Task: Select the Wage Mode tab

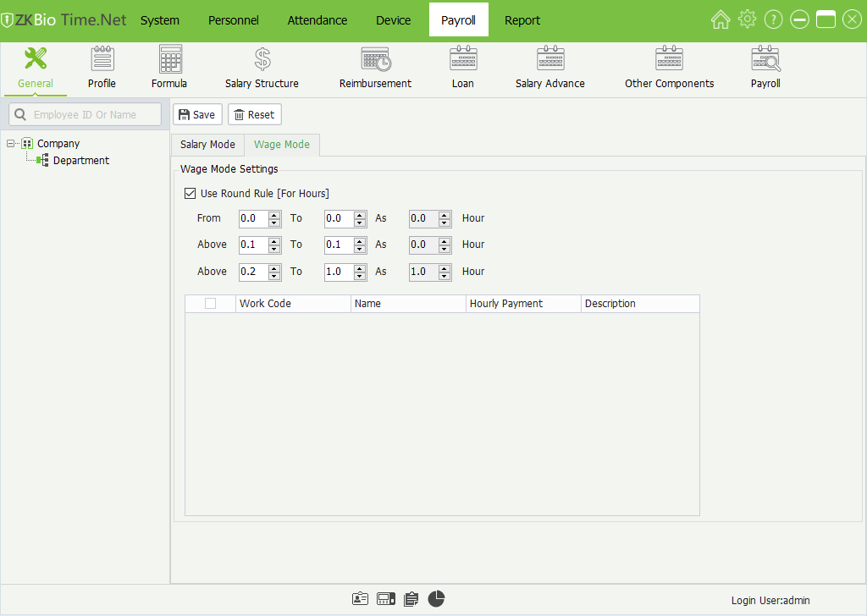Action: [x=282, y=145]
